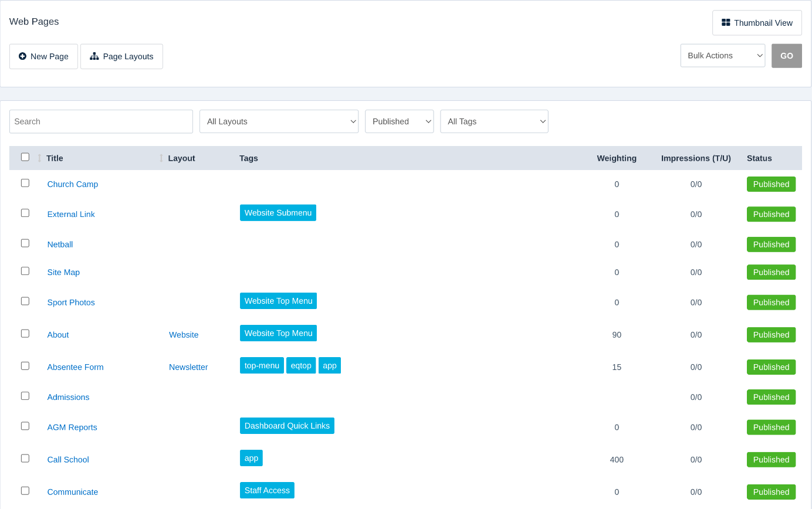The image size is (812, 509).
Task: Open the Communicate page link
Action: (73, 491)
